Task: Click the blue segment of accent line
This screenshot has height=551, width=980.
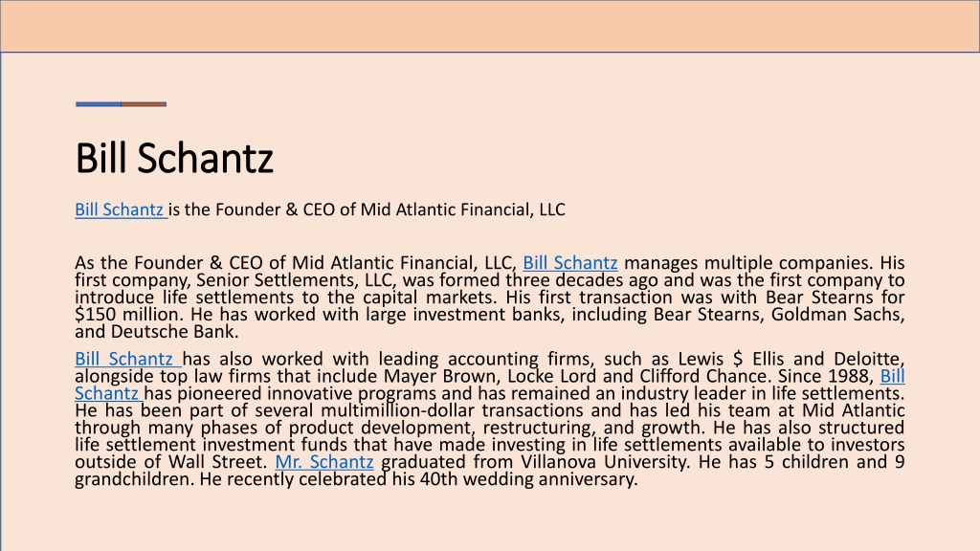Action: coord(99,104)
